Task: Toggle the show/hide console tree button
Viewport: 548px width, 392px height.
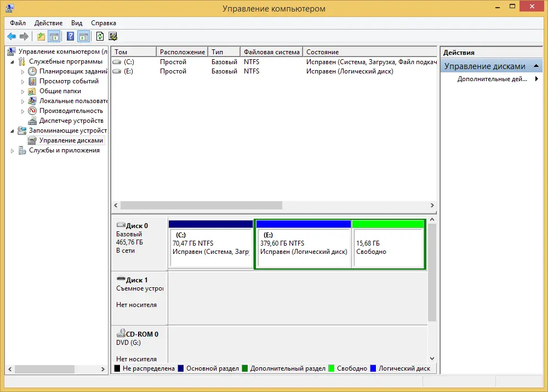Action: pyautogui.click(x=54, y=37)
